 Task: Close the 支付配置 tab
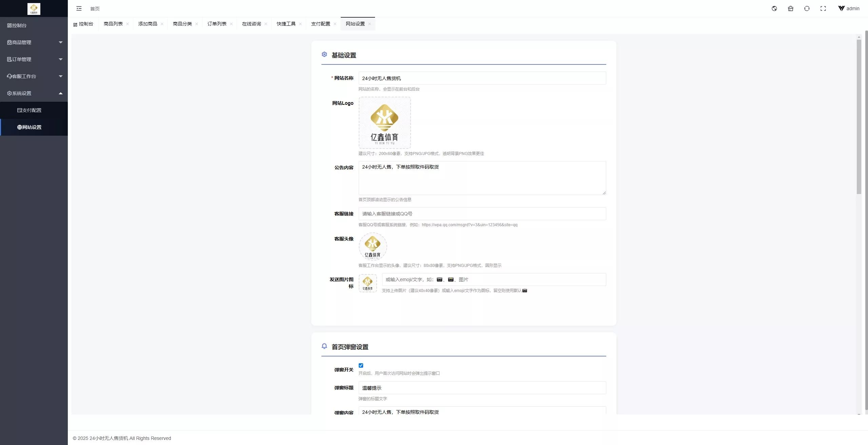coord(335,24)
